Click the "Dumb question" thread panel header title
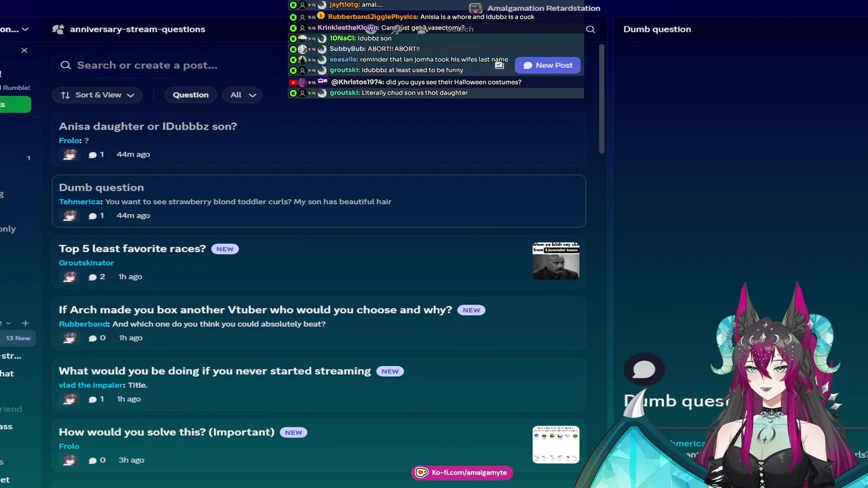Screen dimensions: 868x488 tap(657, 29)
